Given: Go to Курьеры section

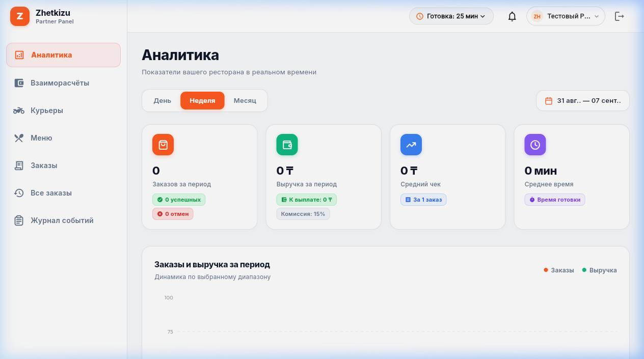Looking at the screenshot, I should click(63, 111).
